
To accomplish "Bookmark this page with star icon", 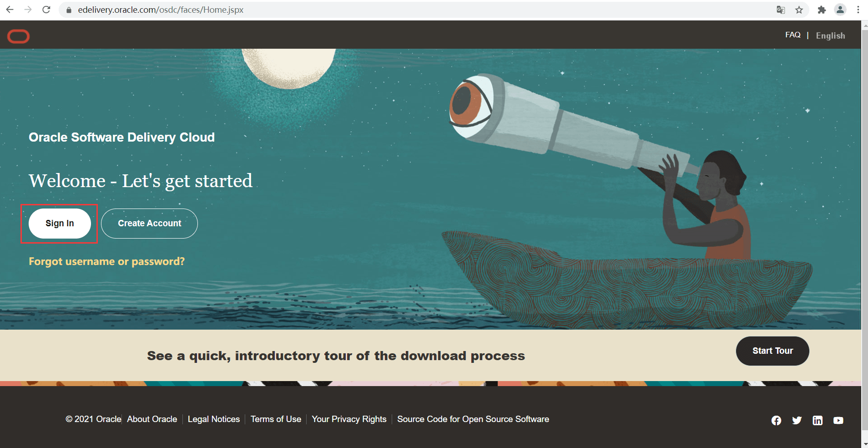I will pos(799,10).
